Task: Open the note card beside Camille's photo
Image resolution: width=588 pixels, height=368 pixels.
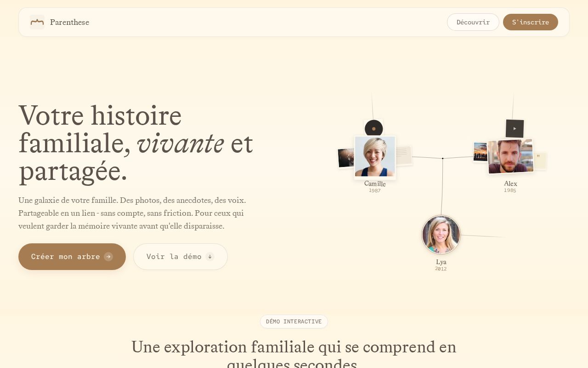Action: coord(403,155)
